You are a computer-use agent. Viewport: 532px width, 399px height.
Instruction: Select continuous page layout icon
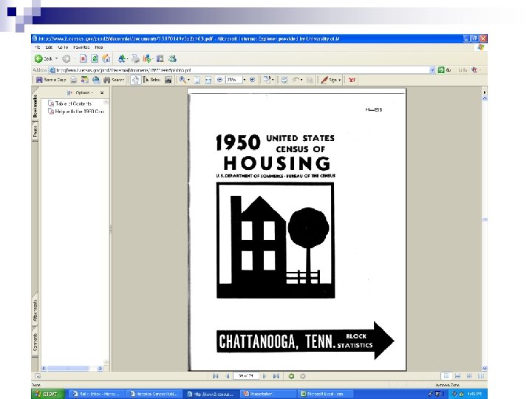(457, 376)
